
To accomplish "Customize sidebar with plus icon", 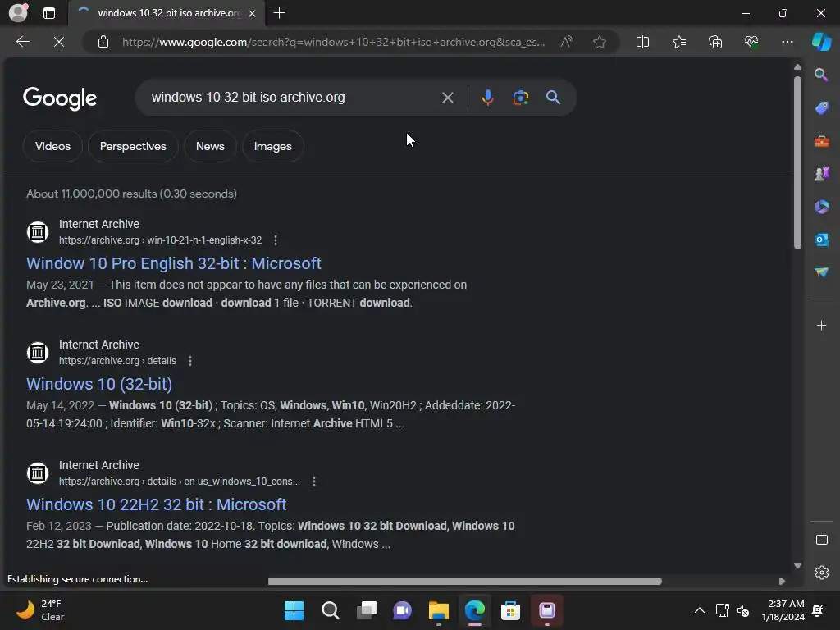I will coord(821,325).
